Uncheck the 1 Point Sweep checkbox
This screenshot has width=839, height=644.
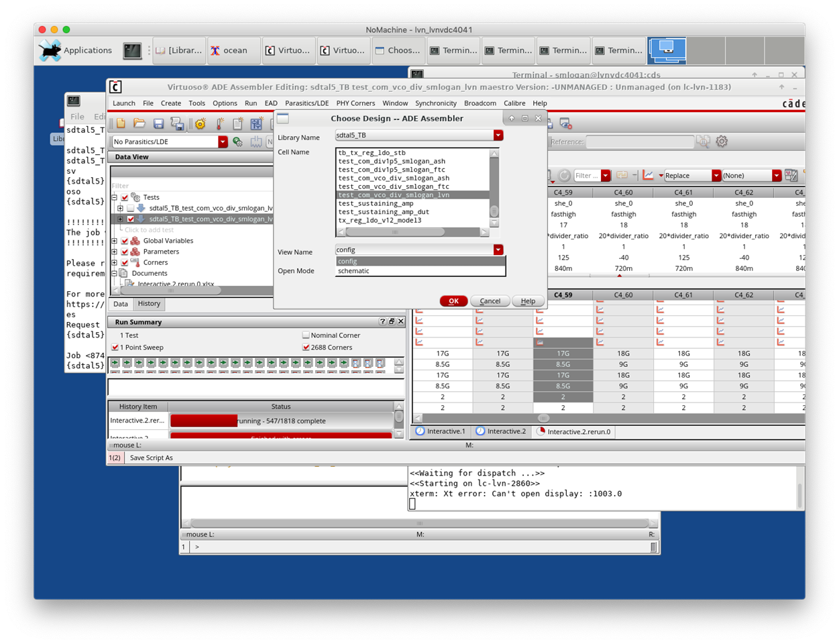[115, 347]
